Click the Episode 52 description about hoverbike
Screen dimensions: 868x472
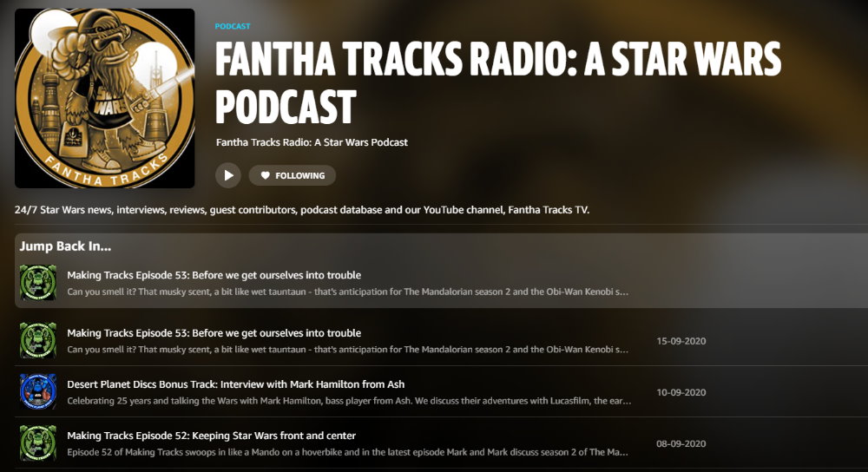point(348,452)
